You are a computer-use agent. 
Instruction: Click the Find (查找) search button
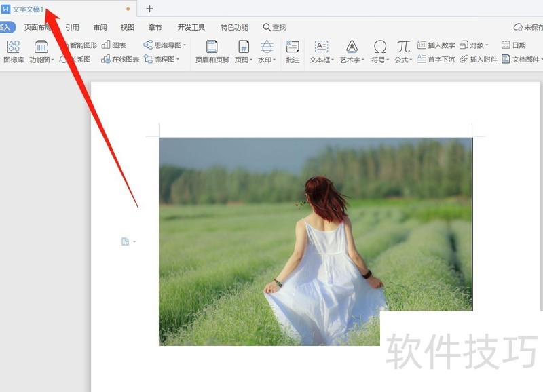[x=274, y=28]
